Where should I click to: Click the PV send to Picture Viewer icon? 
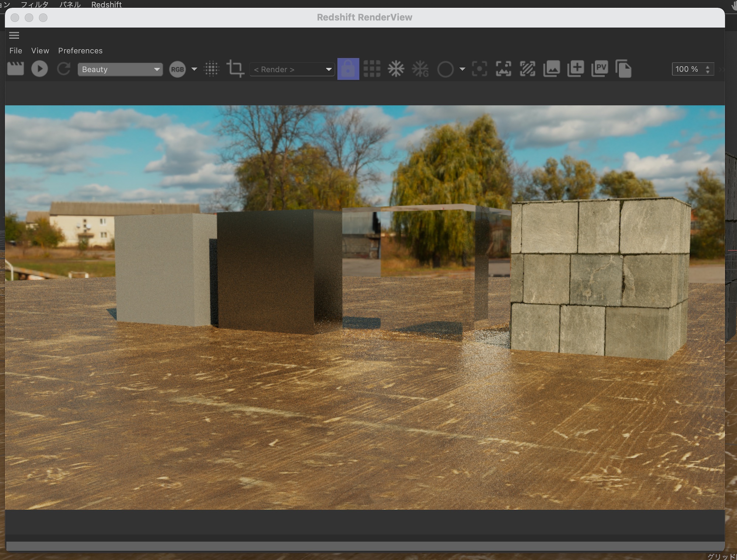click(600, 69)
